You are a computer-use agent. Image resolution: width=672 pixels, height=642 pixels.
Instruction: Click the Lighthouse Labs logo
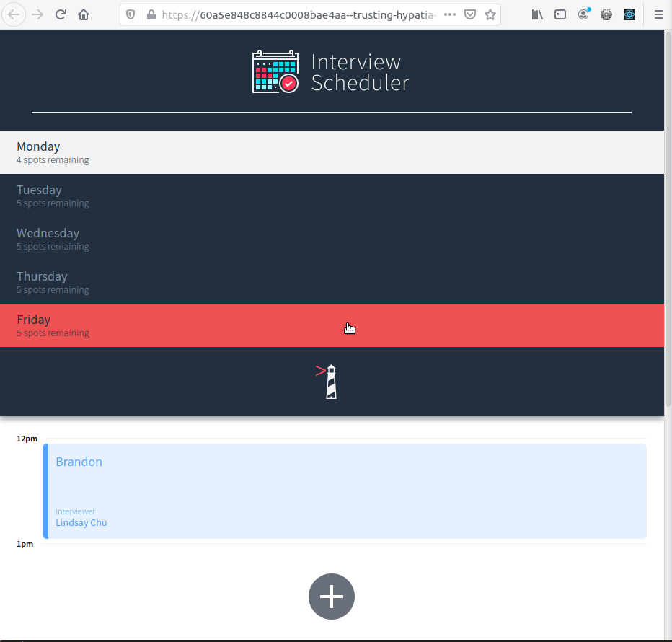(x=327, y=382)
